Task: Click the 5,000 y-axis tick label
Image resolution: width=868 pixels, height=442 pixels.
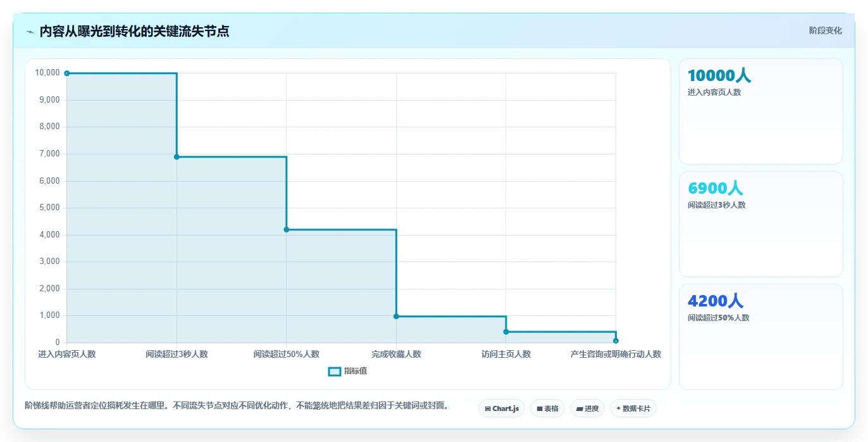Action: [x=49, y=208]
